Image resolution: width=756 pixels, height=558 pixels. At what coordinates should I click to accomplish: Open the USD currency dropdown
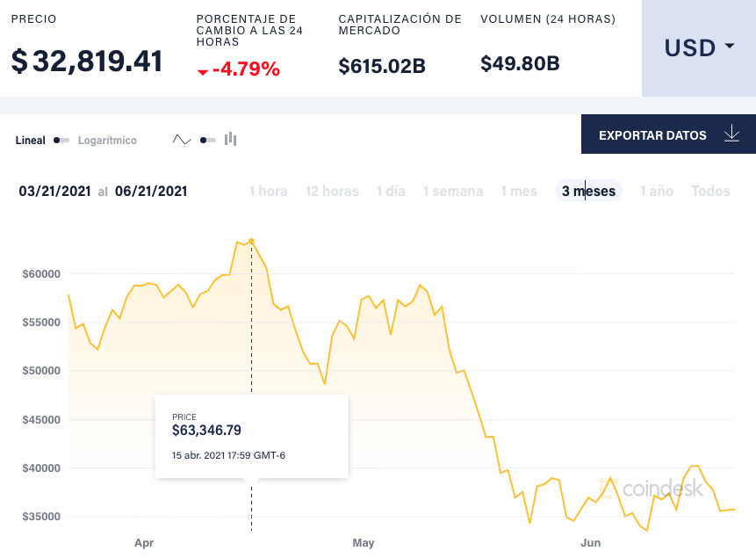pyautogui.click(x=699, y=47)
